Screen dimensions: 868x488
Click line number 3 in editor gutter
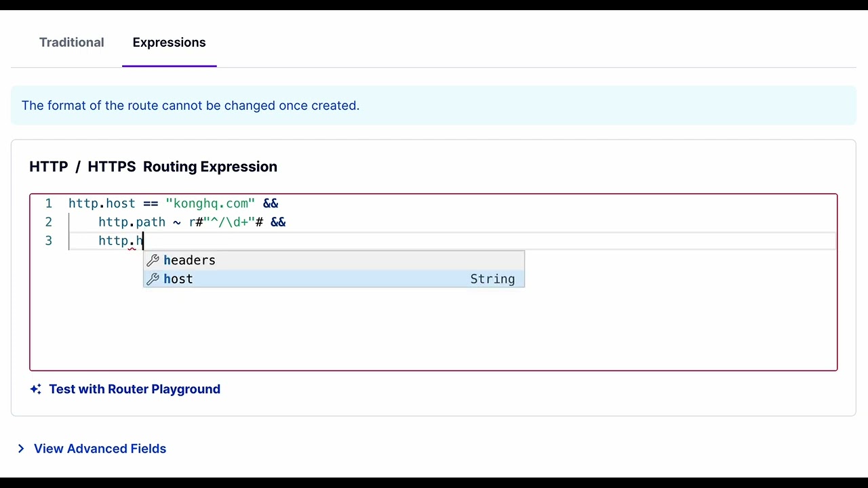point(48,241)
